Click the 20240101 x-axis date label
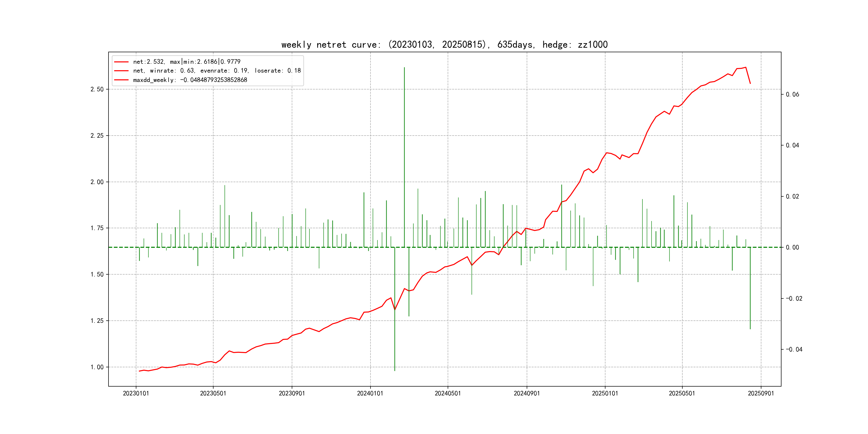 point(370,393)
